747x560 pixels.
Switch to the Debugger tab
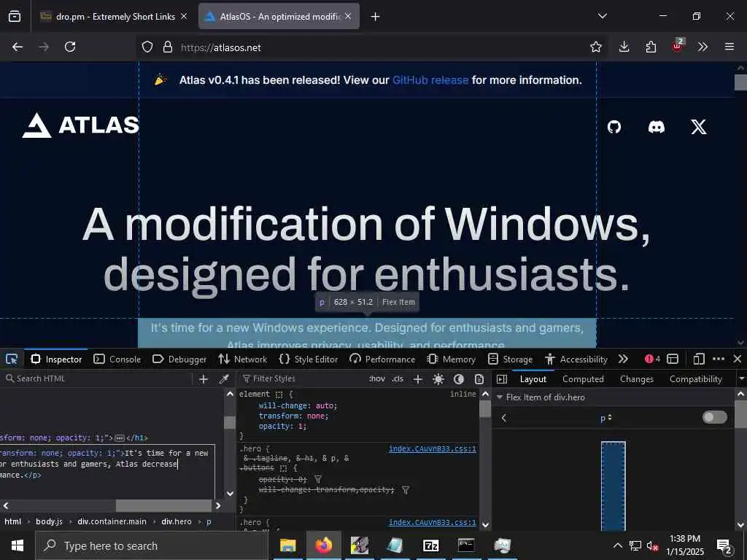pos(179,359)
